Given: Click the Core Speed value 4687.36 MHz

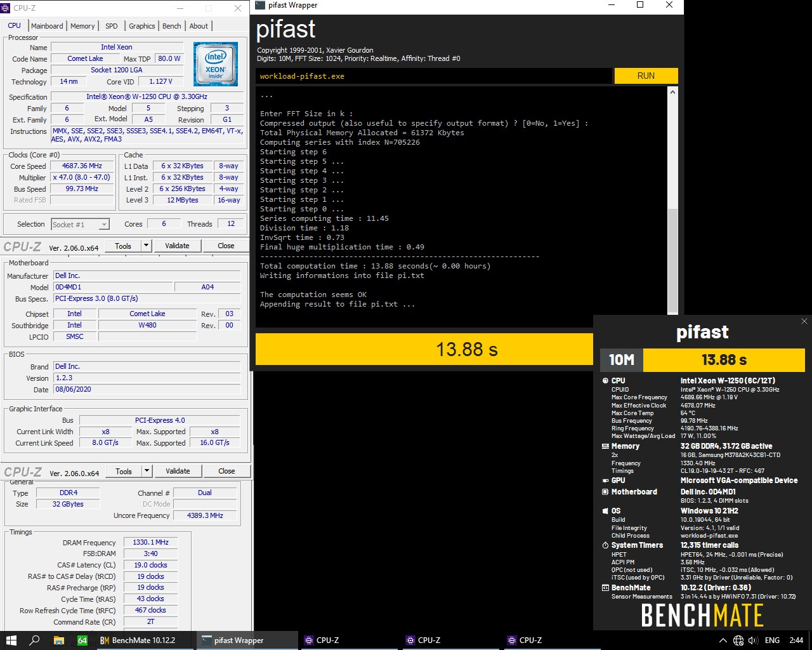Looking at the screenshot, I should point(82,166).
